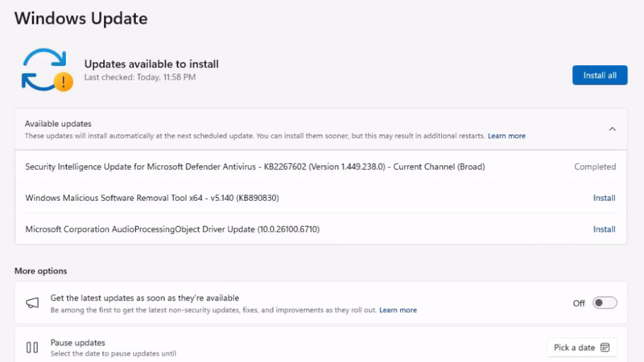Screen dimensions: 644x362
Task: Collapse the Available updates section chevron
Action: (x=612, y=129)
